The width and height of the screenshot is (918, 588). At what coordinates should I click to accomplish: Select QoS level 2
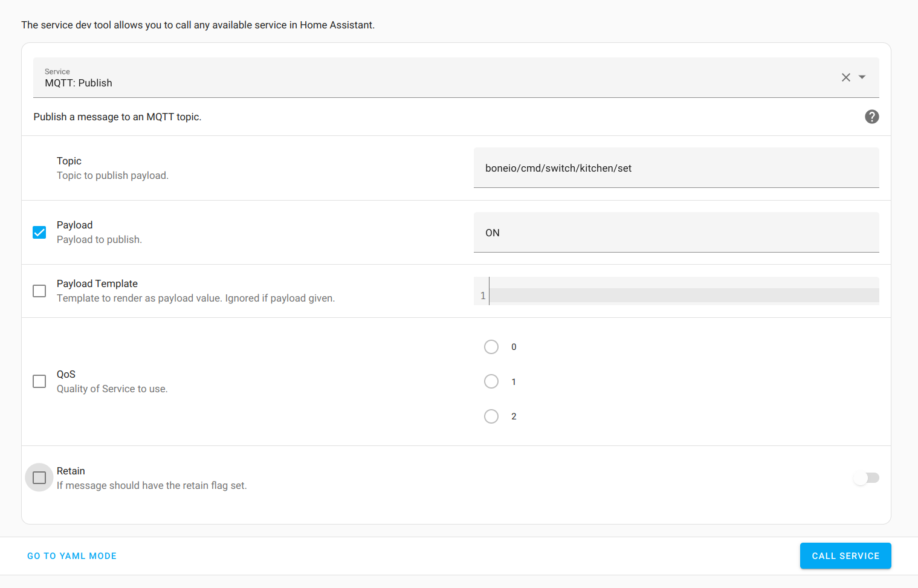tap(491, 416)
